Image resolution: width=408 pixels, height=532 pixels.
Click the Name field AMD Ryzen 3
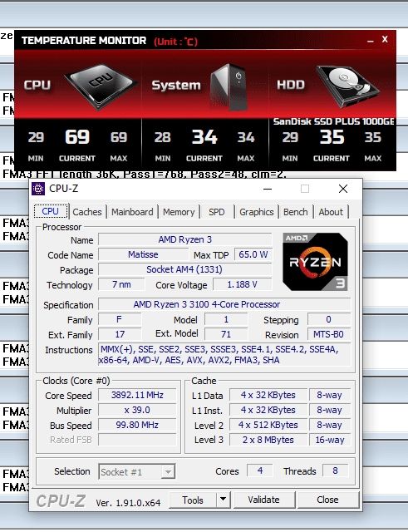[184, 239]
